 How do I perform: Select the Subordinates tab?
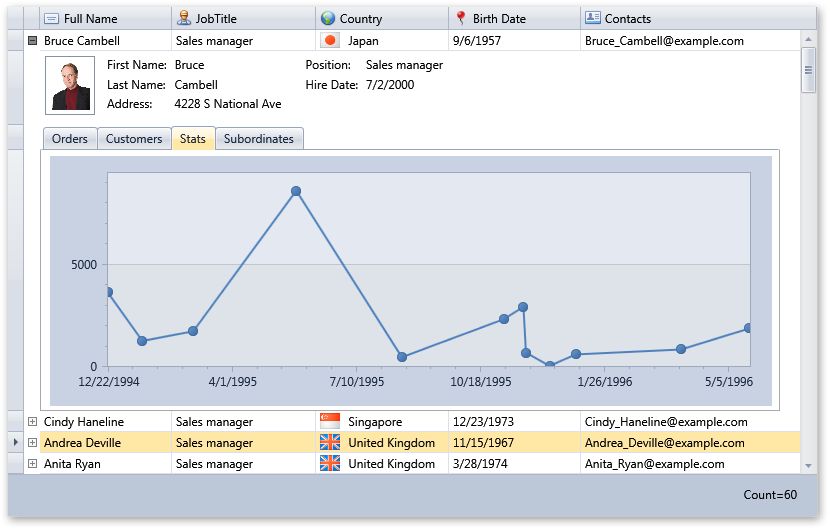259,139
